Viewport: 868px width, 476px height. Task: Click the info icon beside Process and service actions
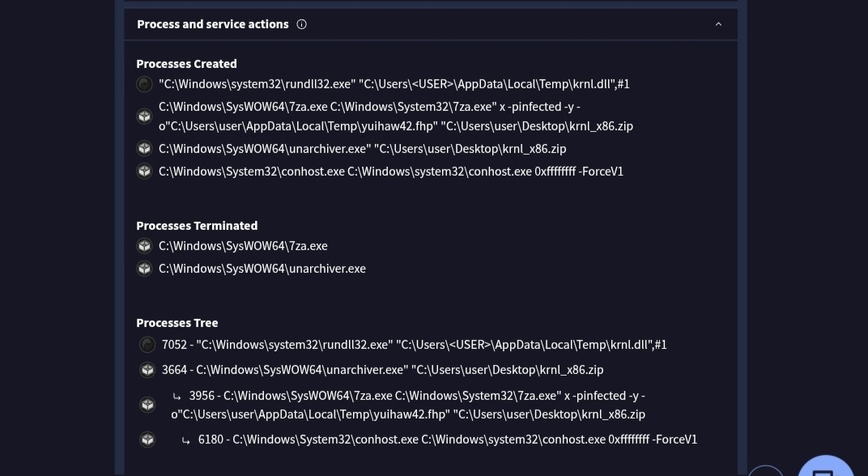302,24
